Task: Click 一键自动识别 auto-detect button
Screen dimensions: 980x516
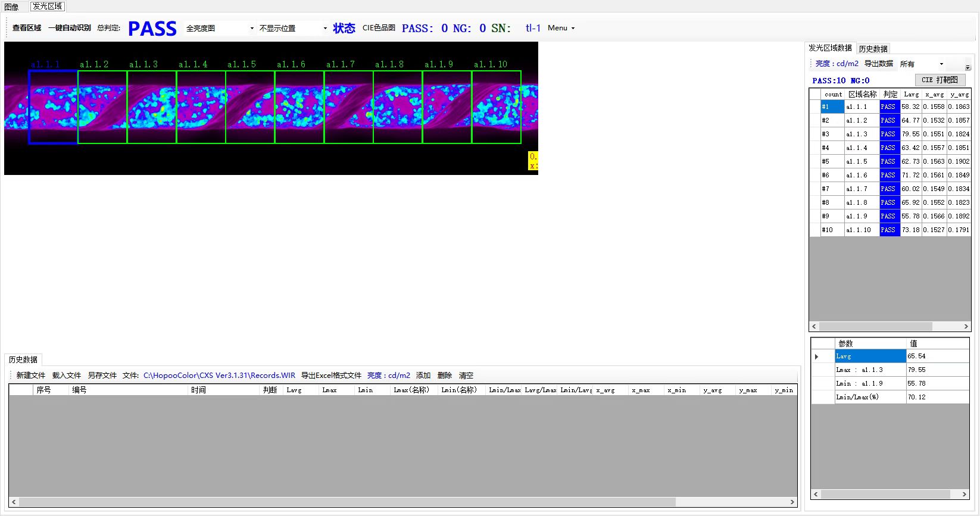Action: coord(70,28)
